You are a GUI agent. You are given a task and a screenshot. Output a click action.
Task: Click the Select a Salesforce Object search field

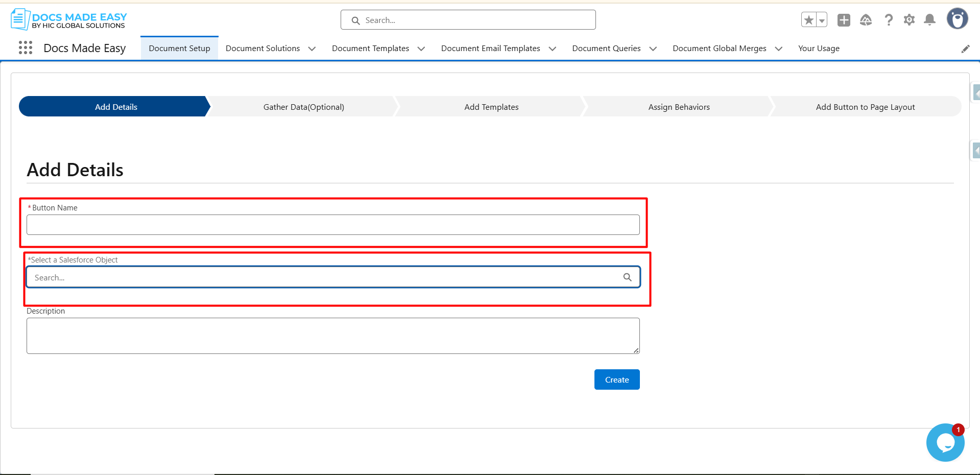(327, 277)
